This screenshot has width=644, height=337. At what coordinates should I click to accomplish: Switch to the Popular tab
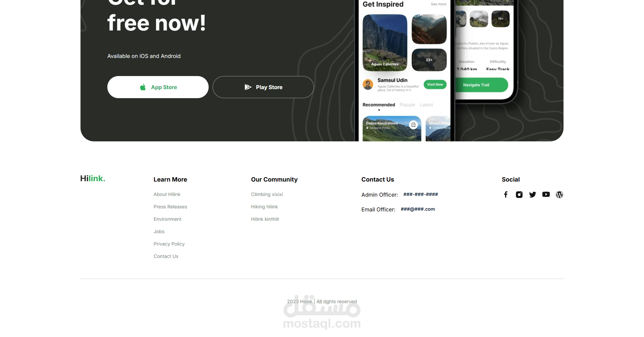coord(408,105)
